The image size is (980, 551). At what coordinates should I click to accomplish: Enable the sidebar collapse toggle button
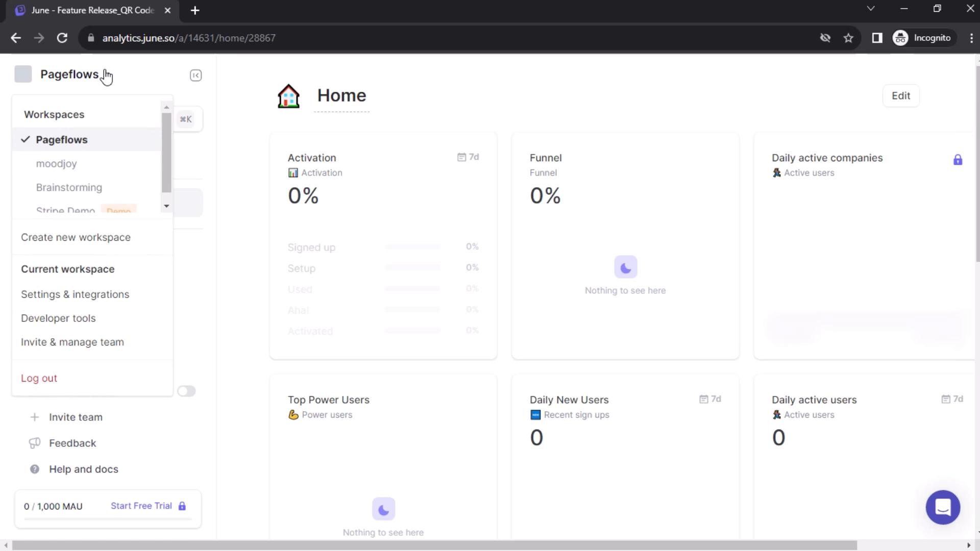(195, 74)
